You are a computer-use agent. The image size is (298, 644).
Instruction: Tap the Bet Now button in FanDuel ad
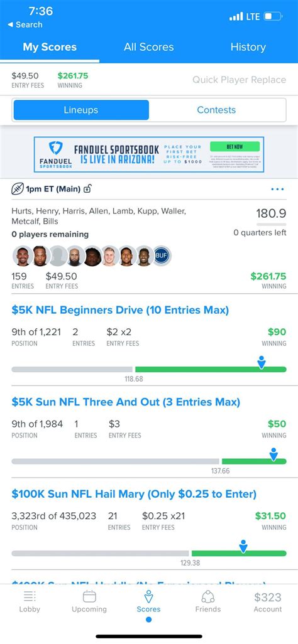point(235,147)
